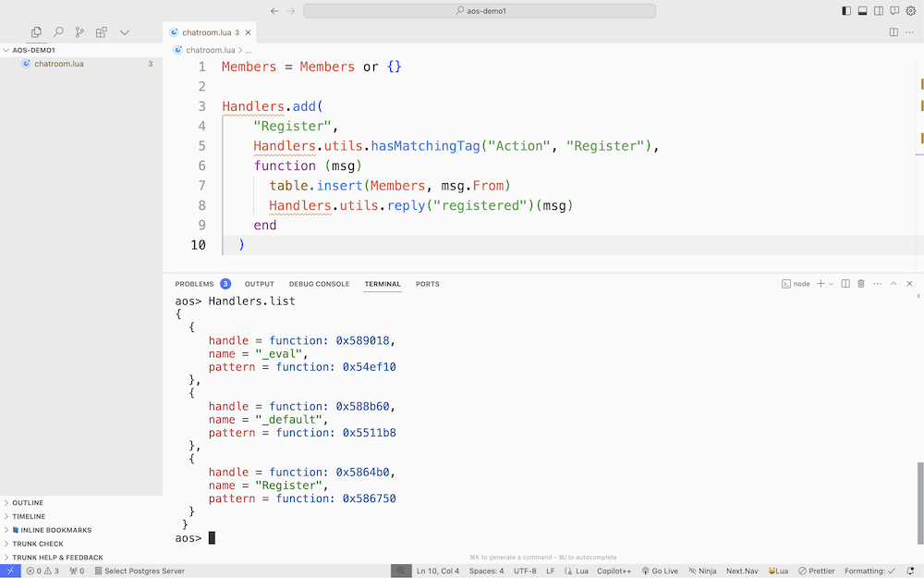The height and width of the screenshot is (578, 924).
Task: Expand the Timeline section
Action: pos(28,517)
